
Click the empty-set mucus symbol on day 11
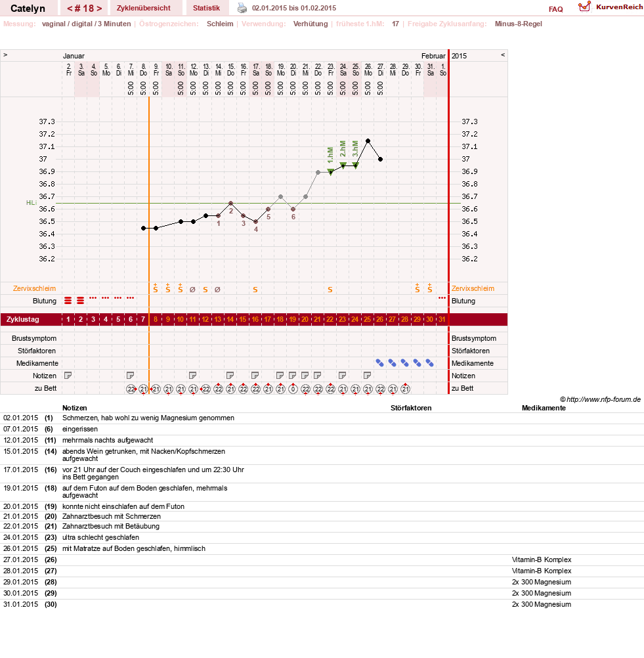(x=192, y=290)
